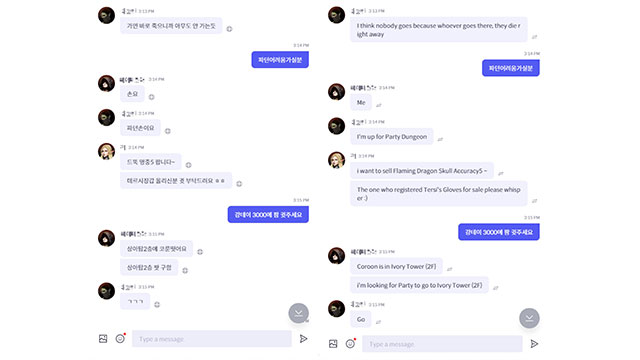Click the send arrow in right chat panel
Viewport: 640px width, 360px height.
[534, 344]
